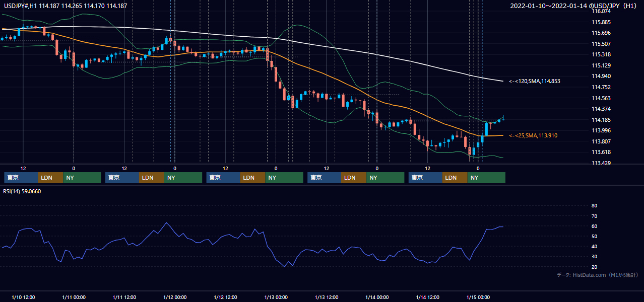644x302 pixels.
Task: Select price level 114.940 on axis
Action: point(601,76)
